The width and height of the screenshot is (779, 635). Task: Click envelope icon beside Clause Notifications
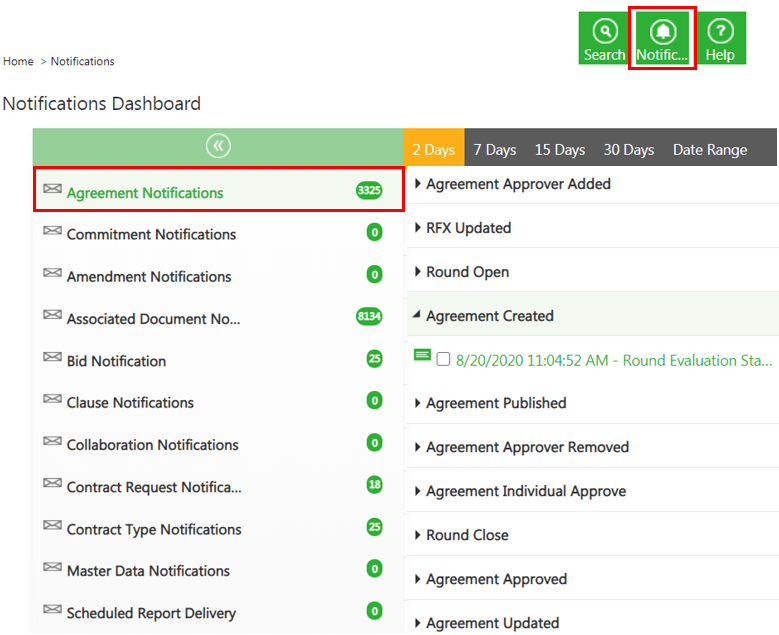[52, 401]
